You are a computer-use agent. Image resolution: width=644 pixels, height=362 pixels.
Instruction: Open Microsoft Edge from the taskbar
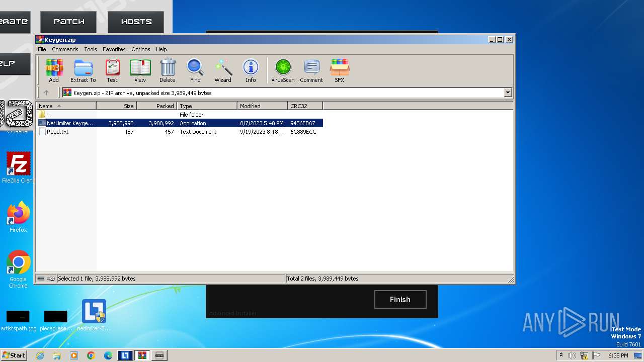pos(108,355)
